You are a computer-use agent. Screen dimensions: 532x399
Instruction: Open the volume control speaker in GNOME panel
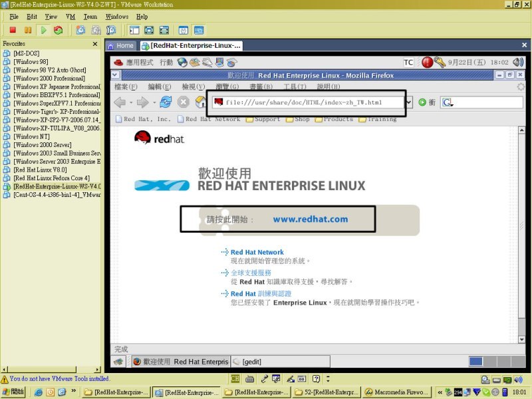click(518, 62)
